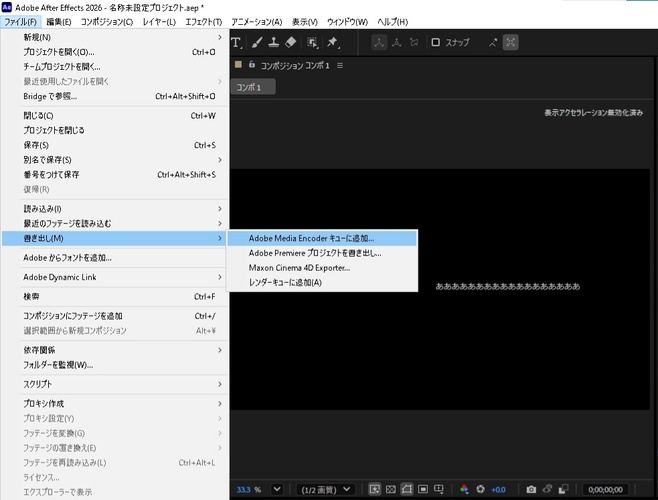Select the Clone Stamp tool

point(274,42)
